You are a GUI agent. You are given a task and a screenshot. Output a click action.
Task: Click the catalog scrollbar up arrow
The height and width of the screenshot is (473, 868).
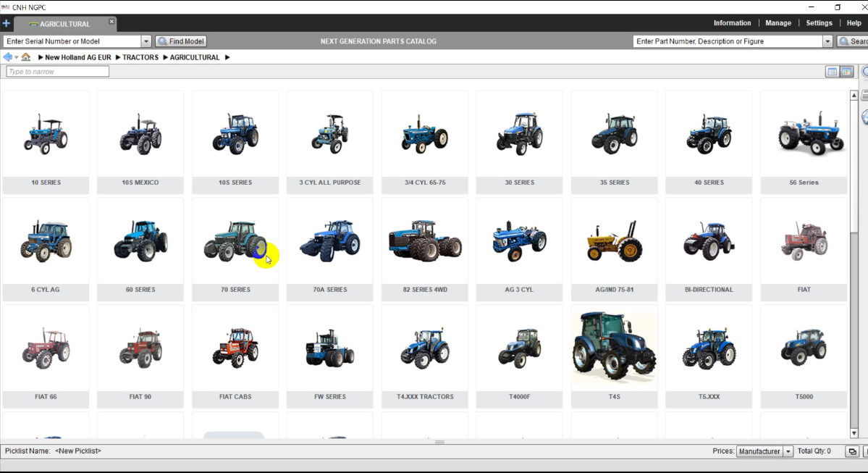click(x=854, y=96)
